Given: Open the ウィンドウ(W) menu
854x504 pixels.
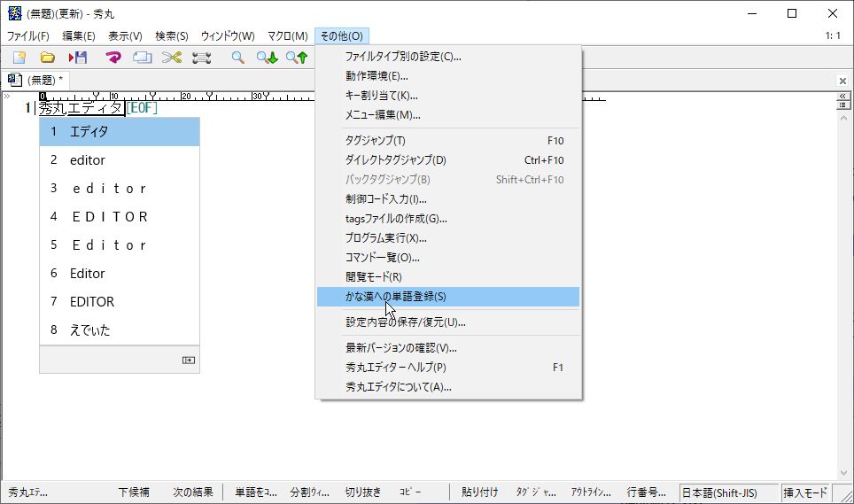Looking at the screenshot, I should [x=228, y=36].
